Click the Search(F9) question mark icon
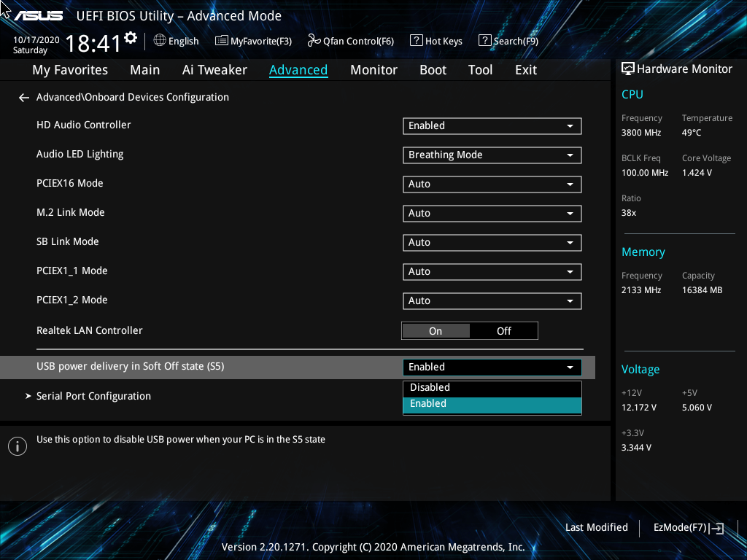The image size is (747, 560). (484, 41)
